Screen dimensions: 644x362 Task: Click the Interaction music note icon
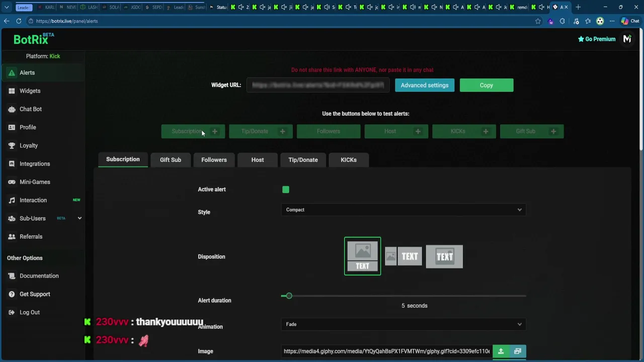(12, 200)
